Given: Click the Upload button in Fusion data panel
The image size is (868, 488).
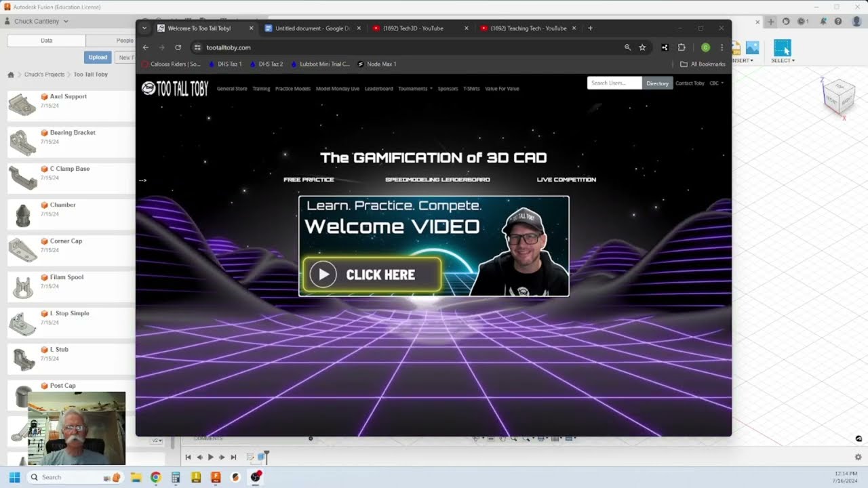Looking at the screenshot, I should pos(98,57).
